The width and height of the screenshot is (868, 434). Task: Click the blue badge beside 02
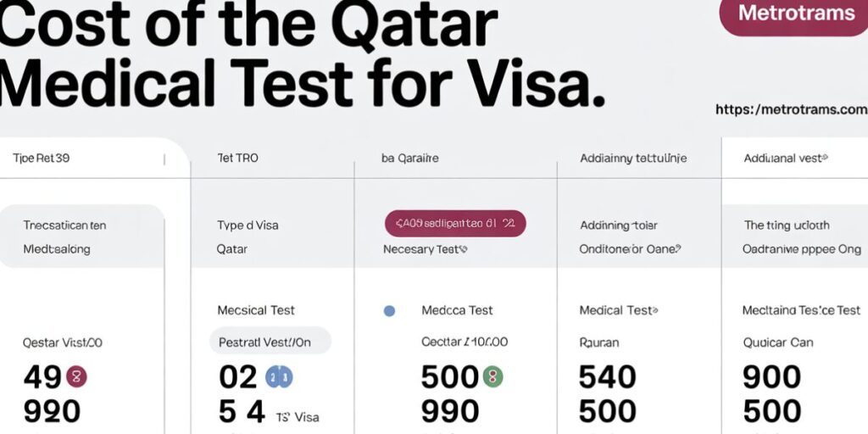coord(279,376)
